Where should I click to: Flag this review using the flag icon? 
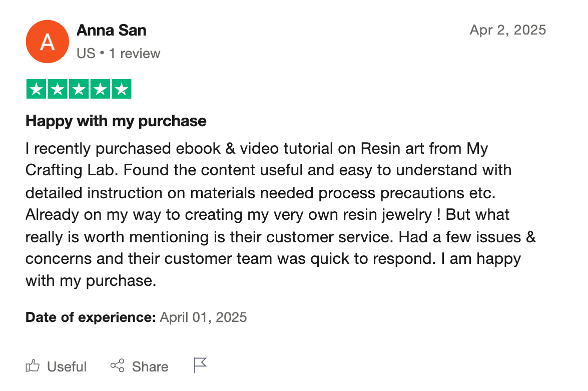click(200, 365)
